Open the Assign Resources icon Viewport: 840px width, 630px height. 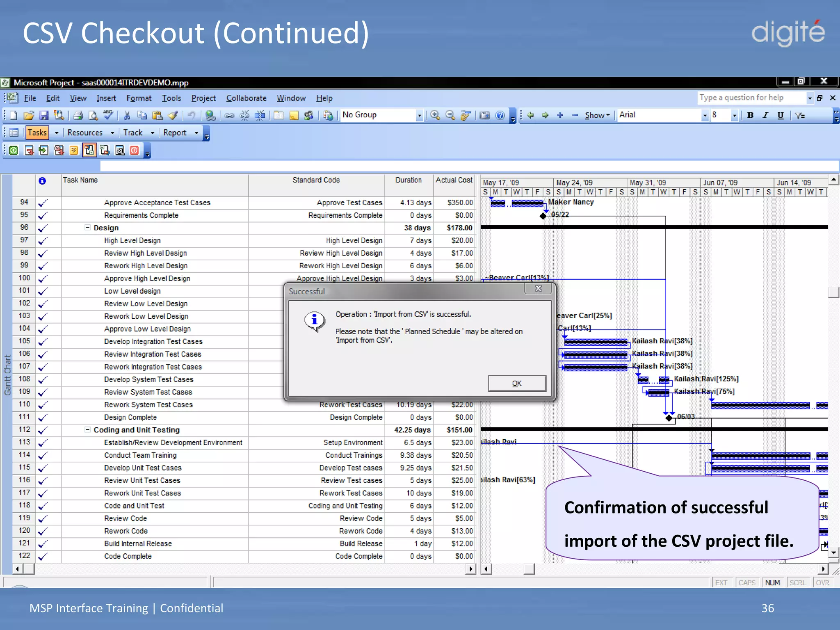(x=309, y=115)
